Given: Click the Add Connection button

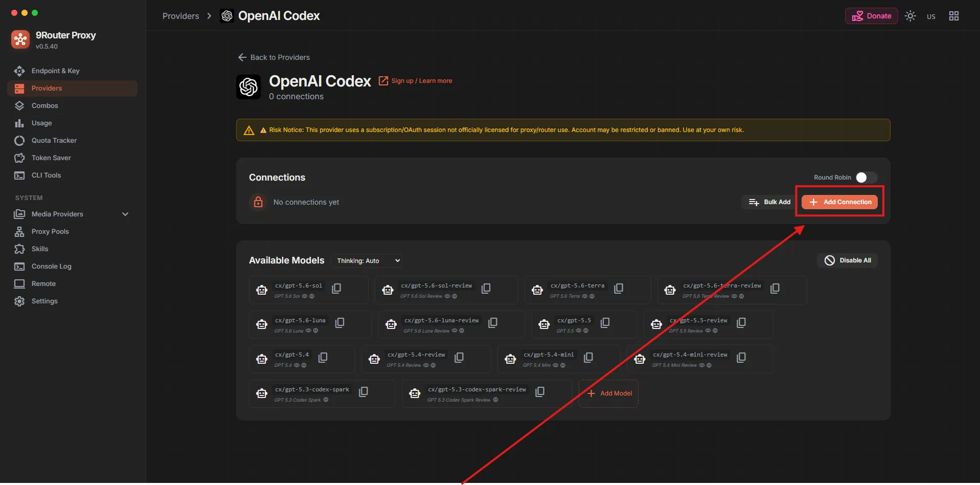Looking at the screenshot, I should pos(839,202).
